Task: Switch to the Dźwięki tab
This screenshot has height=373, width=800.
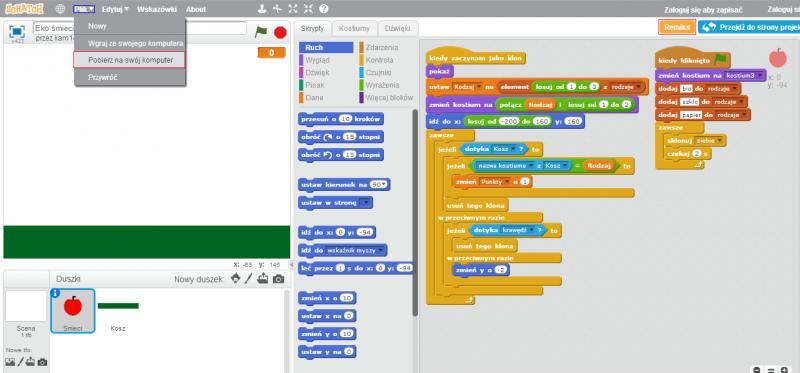Action: pyautogui.click(x=397, y=29)
